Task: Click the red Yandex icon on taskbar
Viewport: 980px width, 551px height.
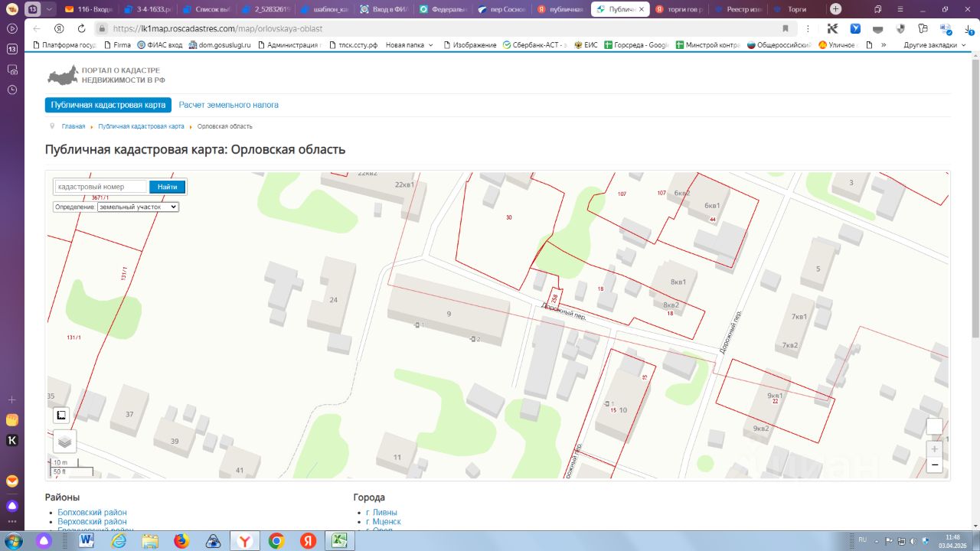Action: point(308,541)
